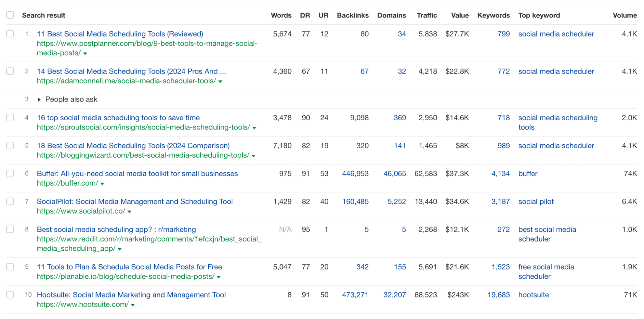Select the Hootsuite row checkbox
Screen dimensions: 644x319
click(10, 295)
